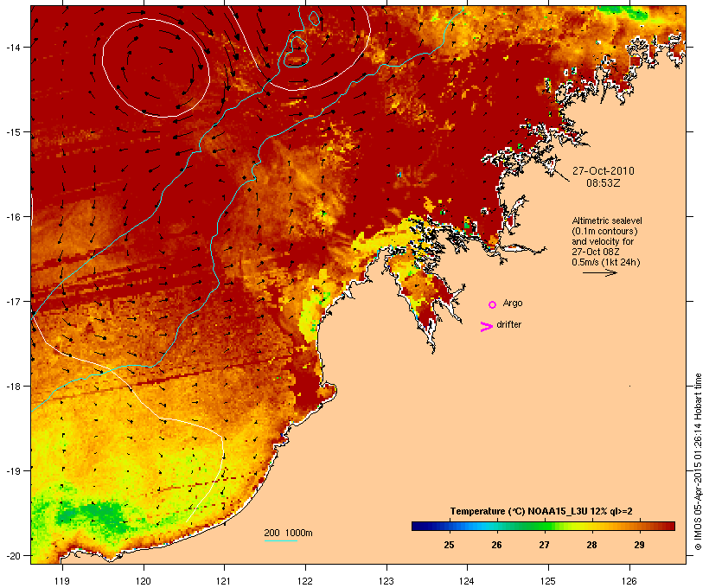
Task: Click the '(0.1m contours)' text line
Action: [604, 231]
